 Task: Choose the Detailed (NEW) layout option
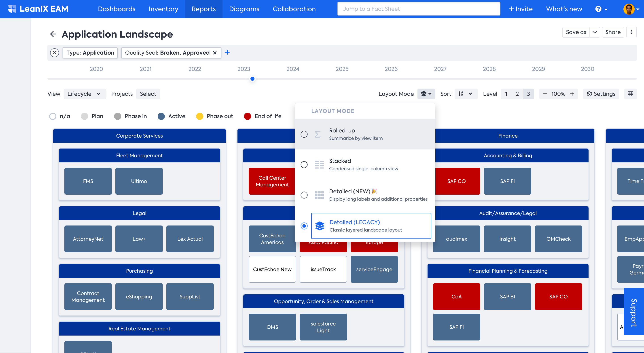(304, 195)
